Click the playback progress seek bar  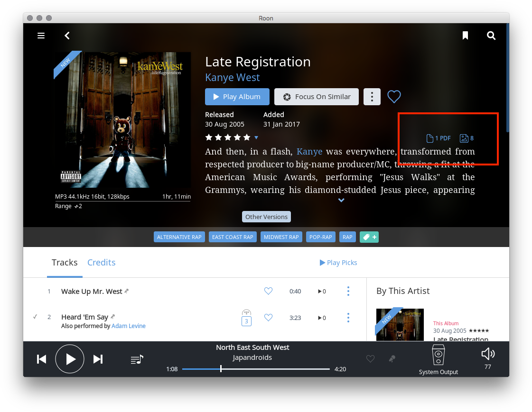click(x=255, y=369)
